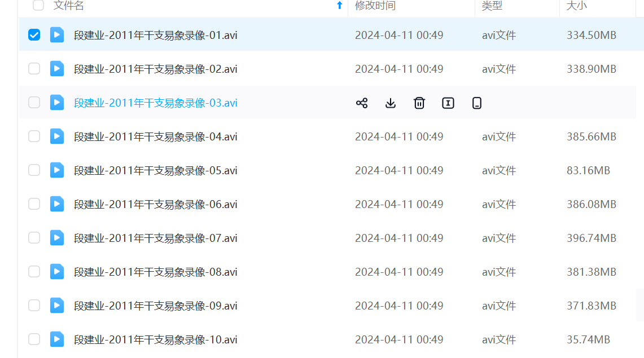Click the mobile device icon on file 03 row

[477, 103]
